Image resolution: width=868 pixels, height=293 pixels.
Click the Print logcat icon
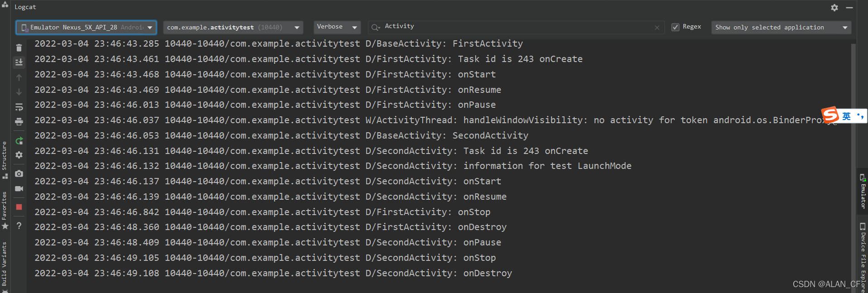[x=19, y=122]
